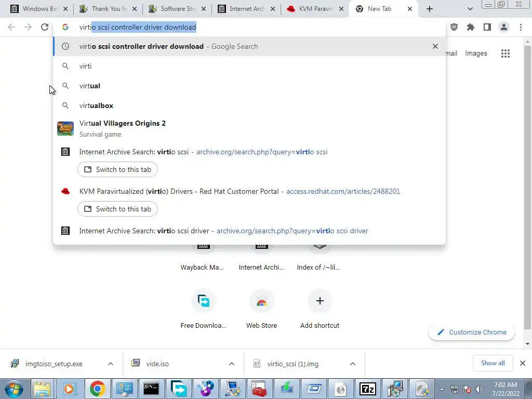
Task: Add a new shortcut tile
Action: point(320,308)
